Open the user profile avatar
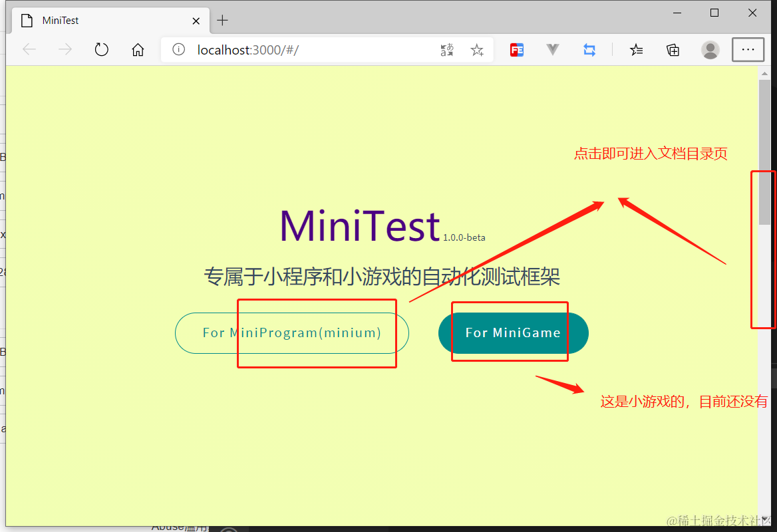The width and height of the screenshot is (777, 532). click(x=710, y=50)
